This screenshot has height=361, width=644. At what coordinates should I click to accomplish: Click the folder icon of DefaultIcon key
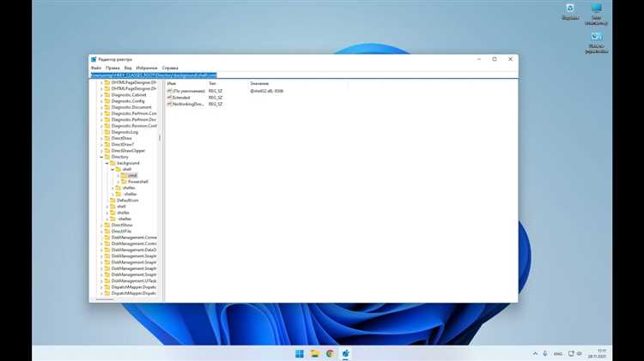click(112, 200)
